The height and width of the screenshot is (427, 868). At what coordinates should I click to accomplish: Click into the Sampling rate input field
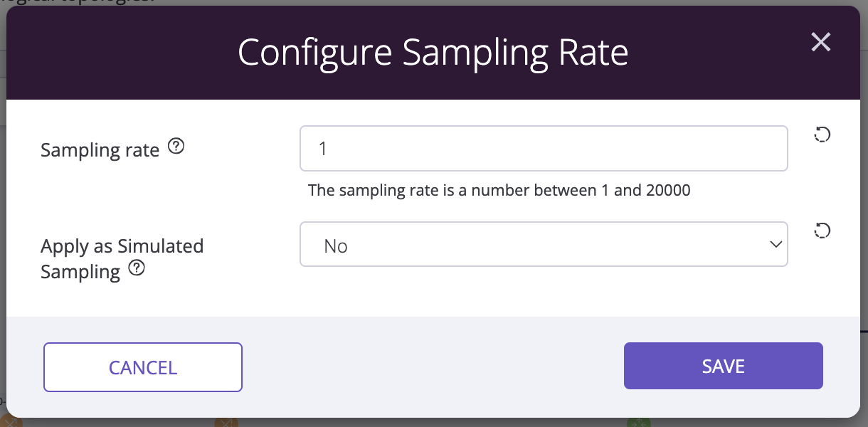tap(544, 149)
